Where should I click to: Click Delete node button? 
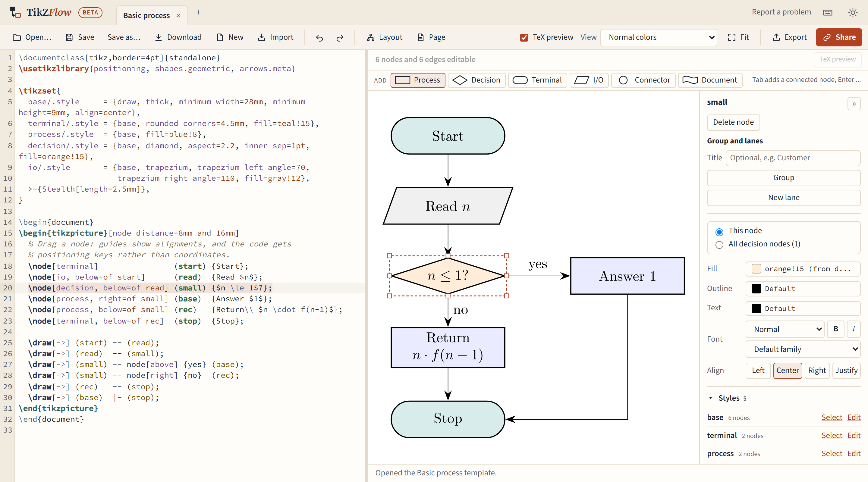[733, 122]
